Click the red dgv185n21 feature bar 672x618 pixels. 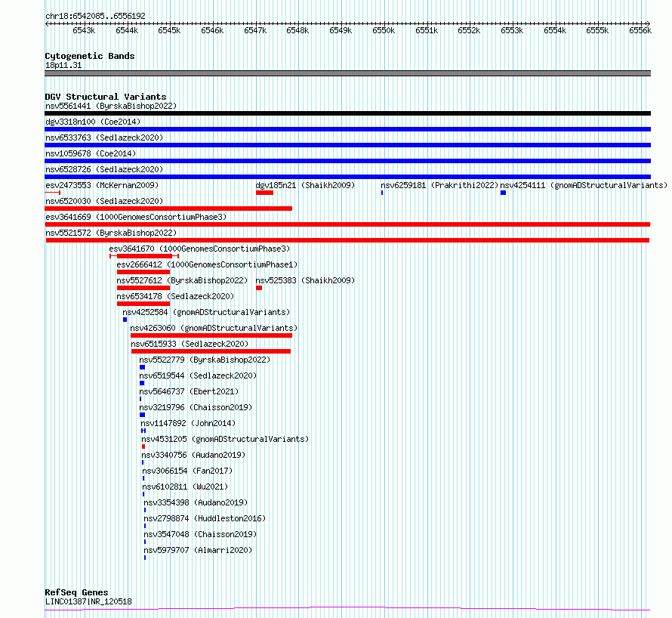click(264, 193)
